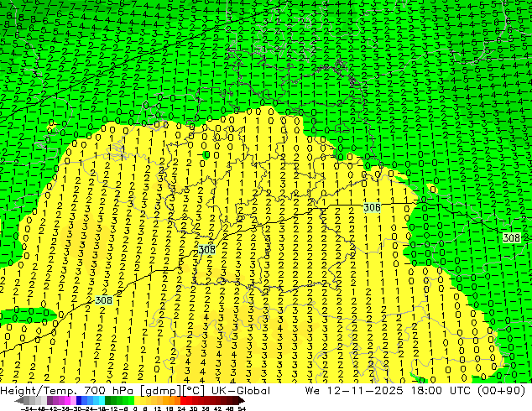Click the legend scale value '24'
The width and height of the screenshot is (532, 411).
click(x=181, y=408)
